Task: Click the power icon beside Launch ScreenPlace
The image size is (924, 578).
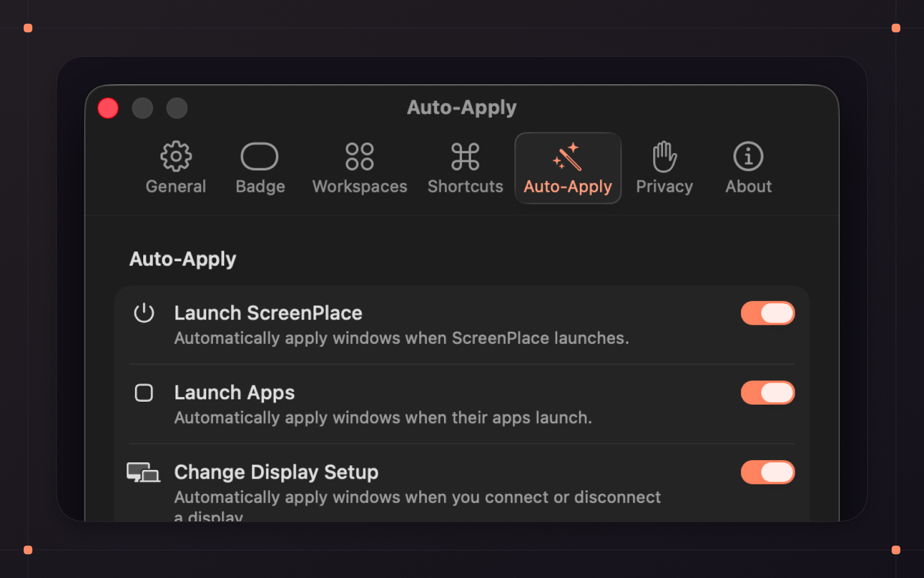Action: (x=144, y=313)
